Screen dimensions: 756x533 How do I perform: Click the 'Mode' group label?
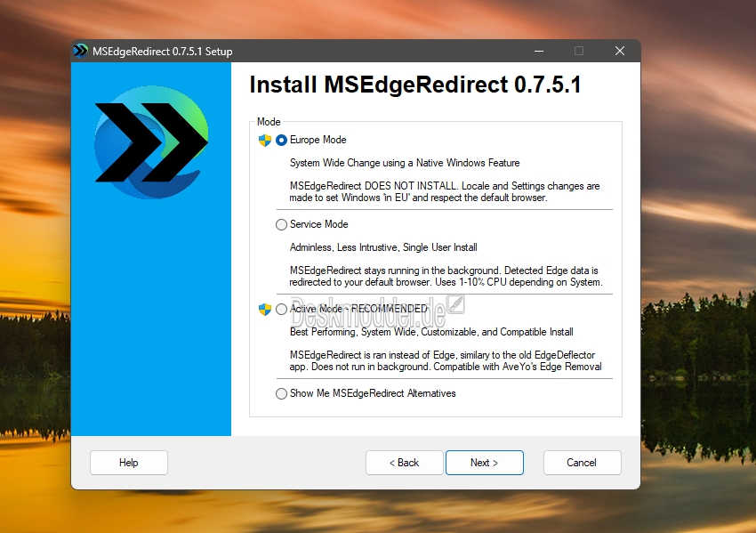(269, 122)
